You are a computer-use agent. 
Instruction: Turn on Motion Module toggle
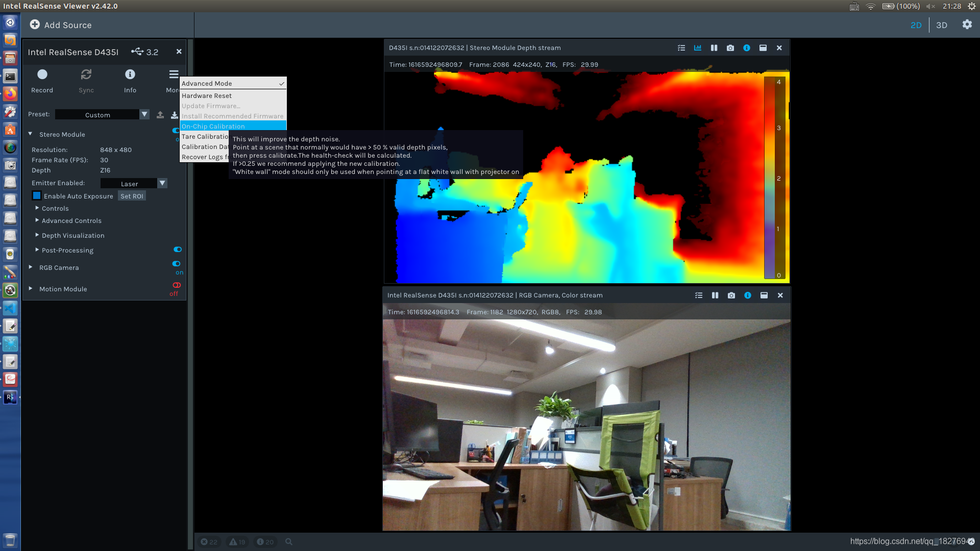177,285
